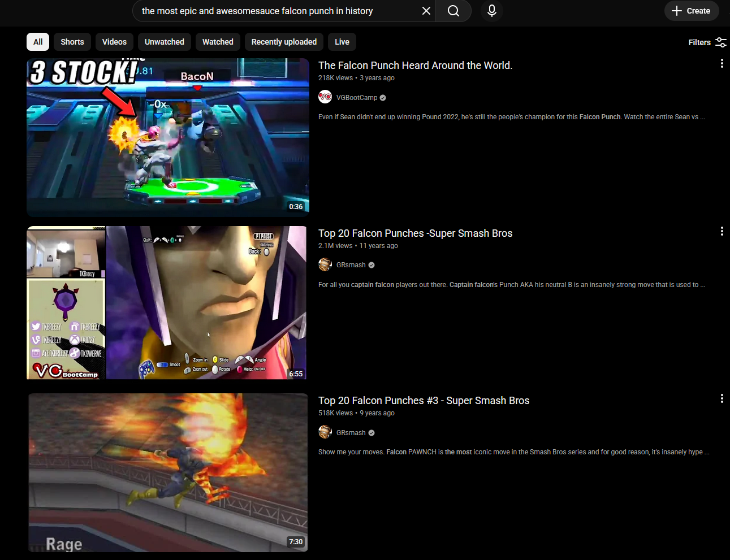Click the 0:36 duration badge

click(x=296, y=207)
